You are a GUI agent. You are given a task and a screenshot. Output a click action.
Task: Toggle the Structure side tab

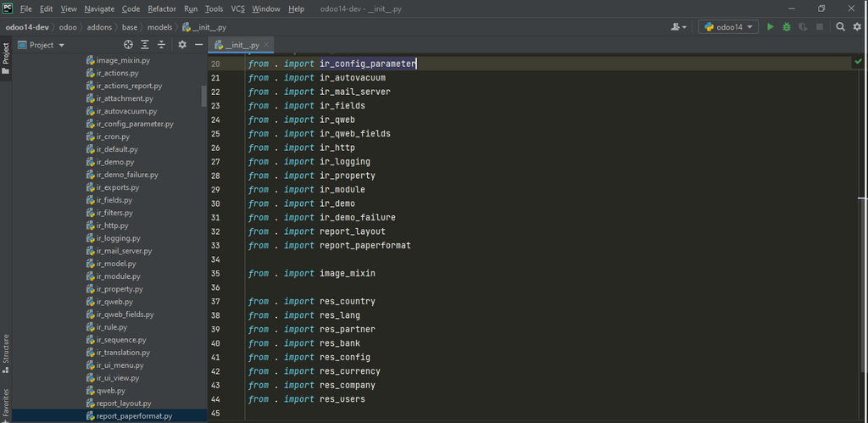(6, 353)
